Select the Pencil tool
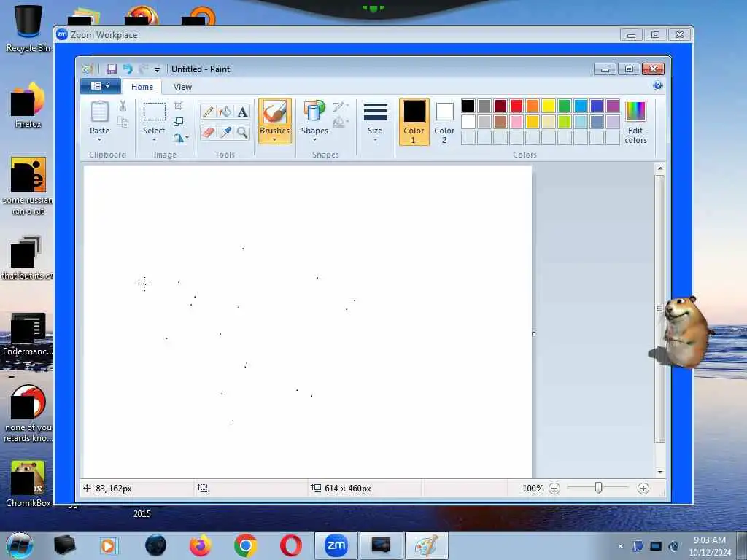This screenshot has height=560, width=747. click(208, 112)
